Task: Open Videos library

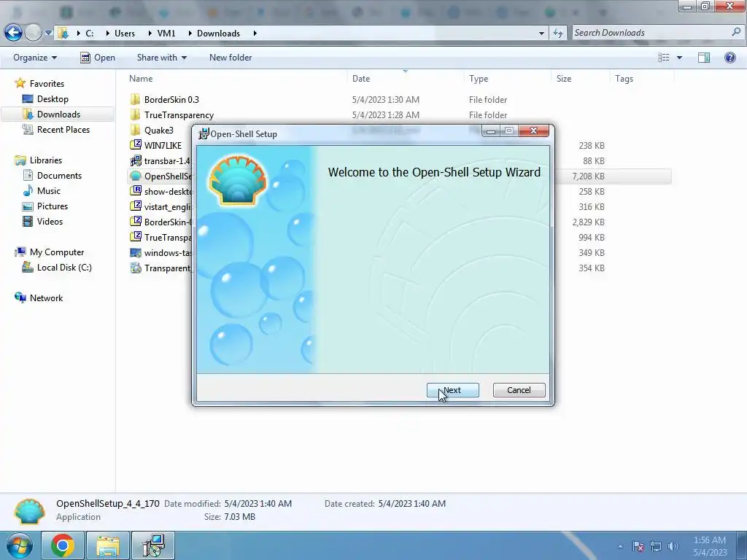Action: [x=50, y=222]
